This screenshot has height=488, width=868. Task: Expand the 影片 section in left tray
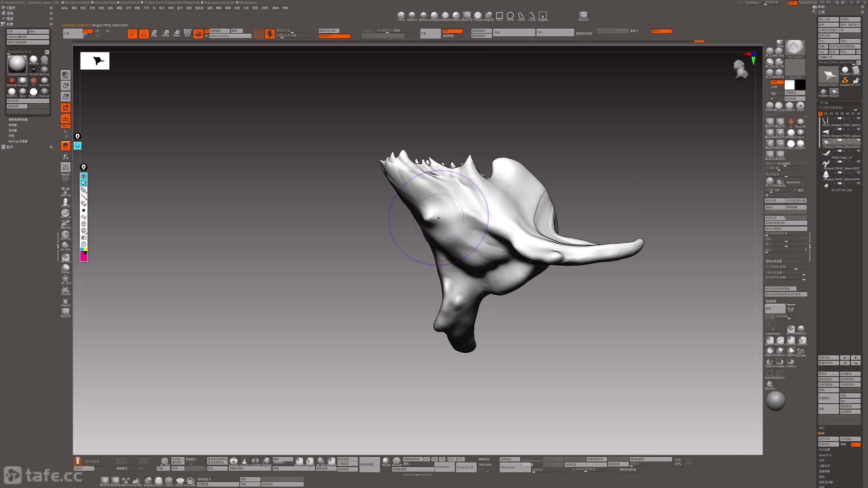click(10, 147)
